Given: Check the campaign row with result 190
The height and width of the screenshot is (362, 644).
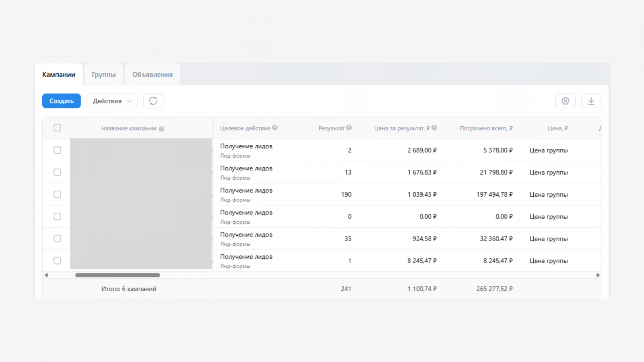Looking at the screenshot, I should click(x=57, y=194).
